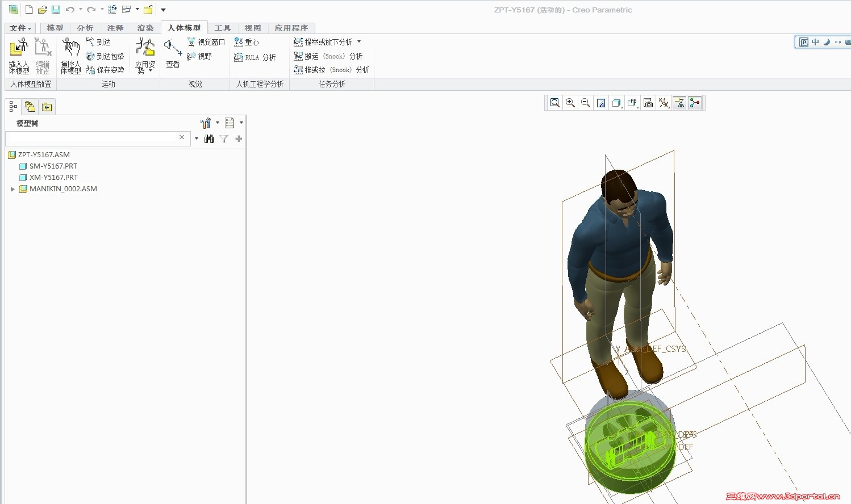
Task: Click Zoom In in graphics toolbar
Action: 570,103
